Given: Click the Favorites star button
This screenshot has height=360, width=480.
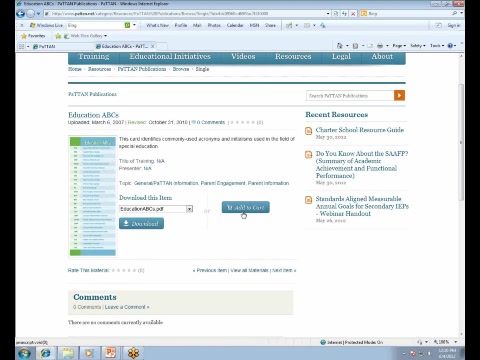Looking at the screenshot, I should pos(33,36).
